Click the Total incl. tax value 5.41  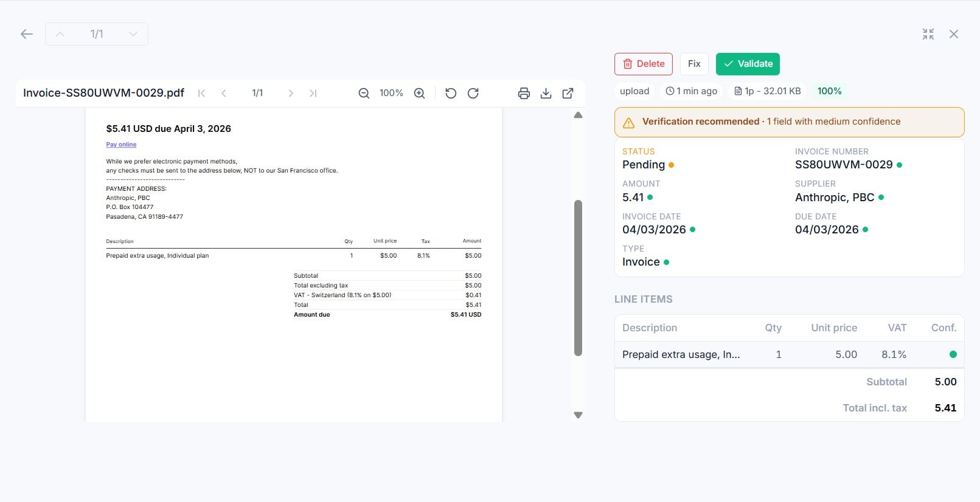click(x=945, y=408)
